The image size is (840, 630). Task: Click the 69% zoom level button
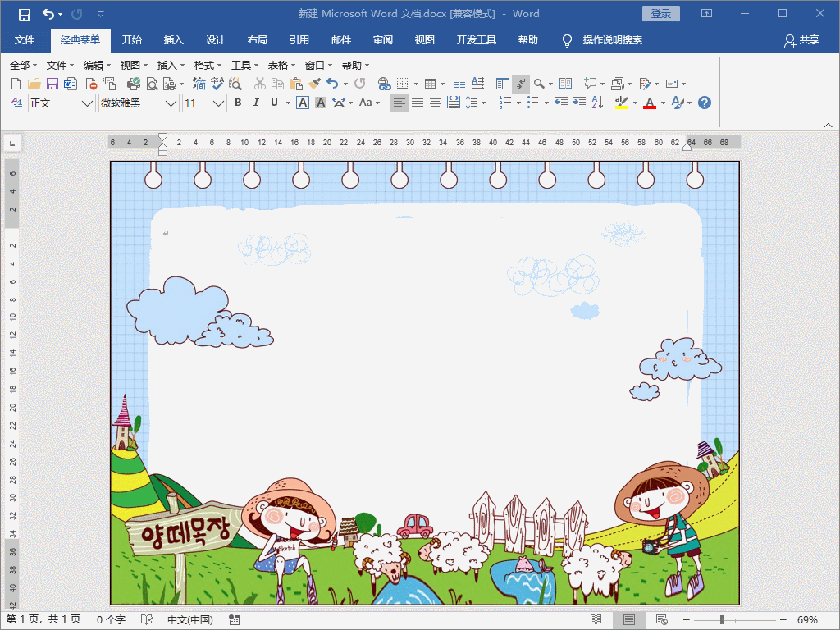click(x=807, y=620)
